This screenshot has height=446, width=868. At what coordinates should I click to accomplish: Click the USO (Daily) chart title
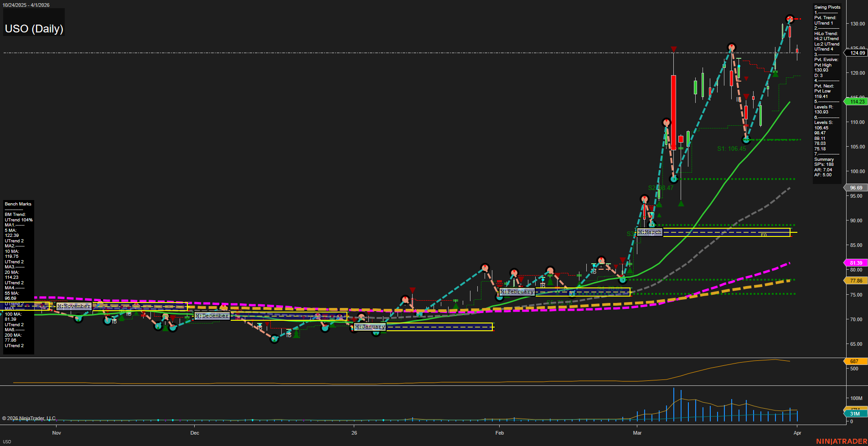click(34, 29)
